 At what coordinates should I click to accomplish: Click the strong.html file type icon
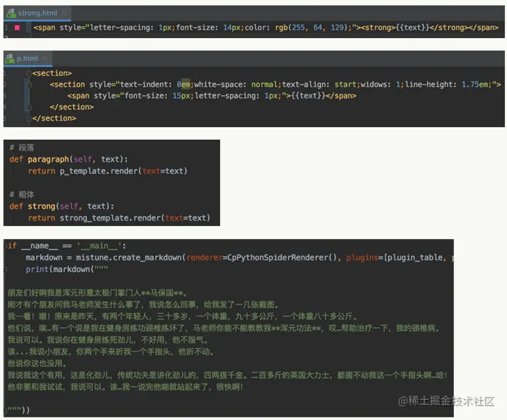coord(11,13)
